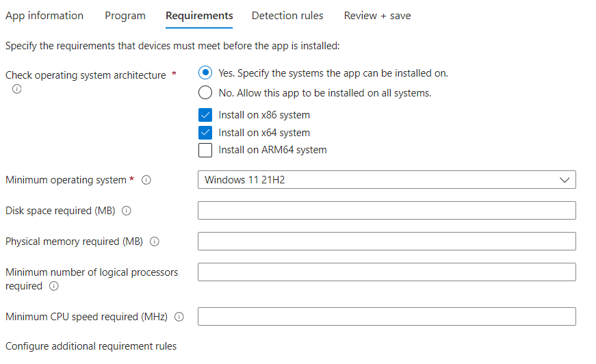Select Yes, specify the systems radio button
This screenshot has width=596, height=364.
(205, 73)
